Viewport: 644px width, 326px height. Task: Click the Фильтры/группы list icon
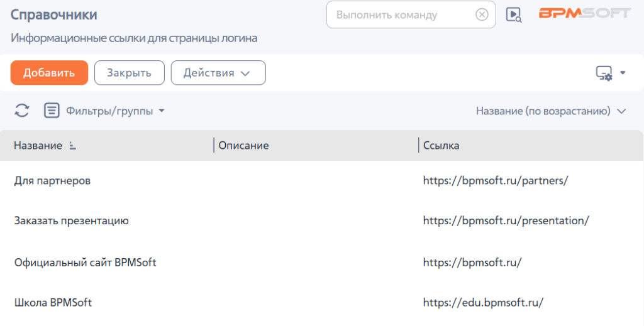click(x=52, y=111)
